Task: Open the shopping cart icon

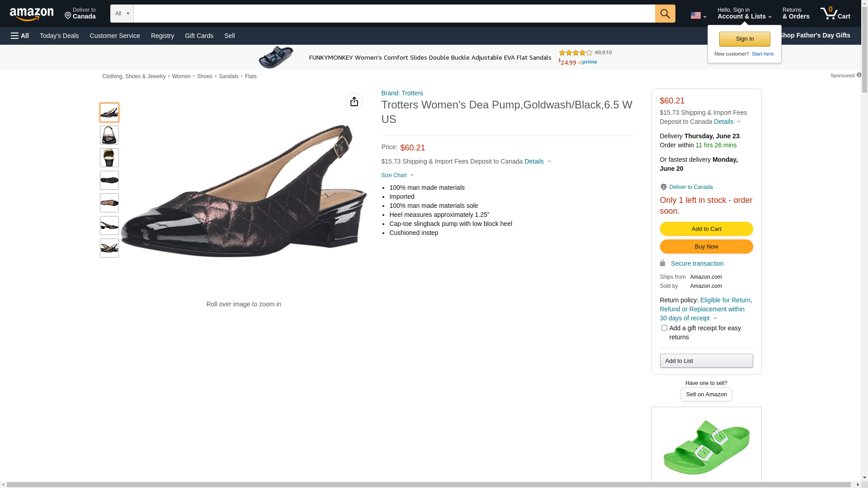Action: 835,14
